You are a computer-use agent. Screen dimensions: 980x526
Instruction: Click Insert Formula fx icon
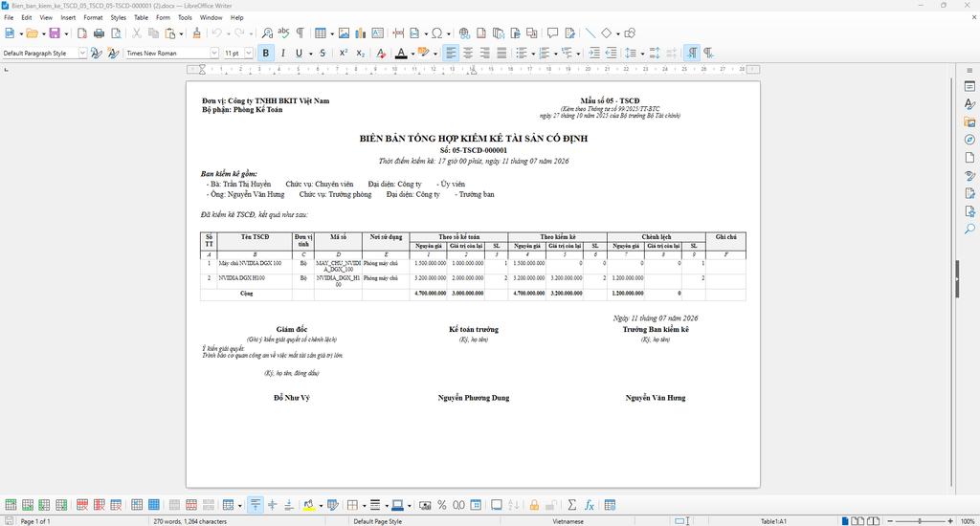coord(589,505)
